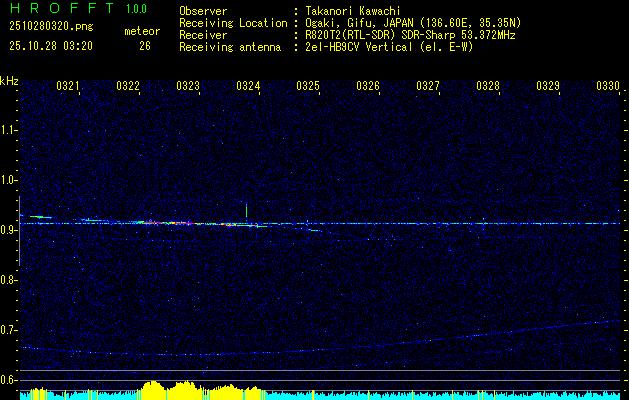Click the 0330 time marker
This screenshot has width=629, height=400.
coord(608,86)
